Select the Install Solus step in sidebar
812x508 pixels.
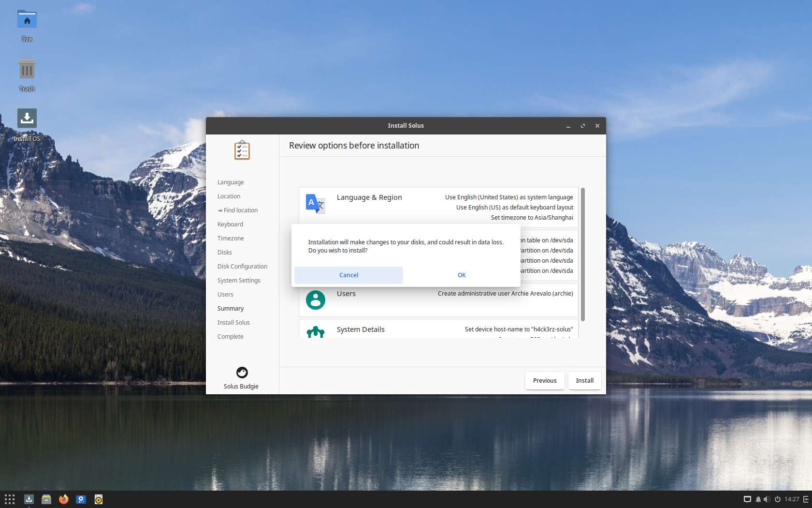click(x=233, y=323)
